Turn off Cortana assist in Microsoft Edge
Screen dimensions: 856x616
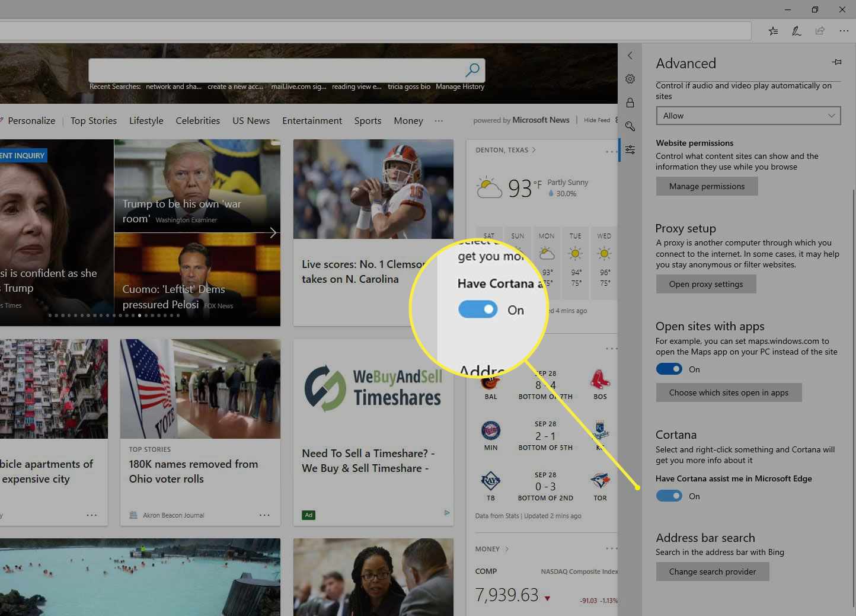(669, 496)
